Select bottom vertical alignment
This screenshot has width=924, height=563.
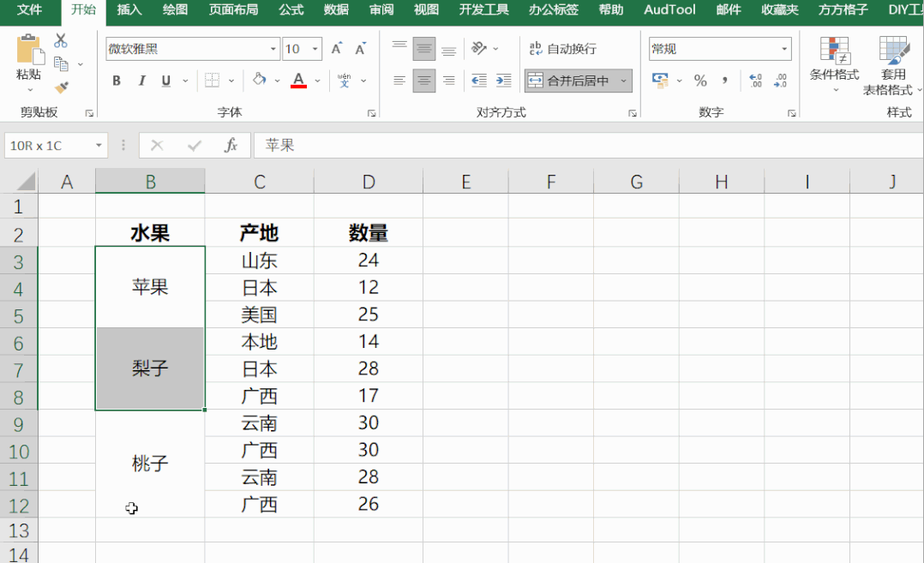click(449, 49)
